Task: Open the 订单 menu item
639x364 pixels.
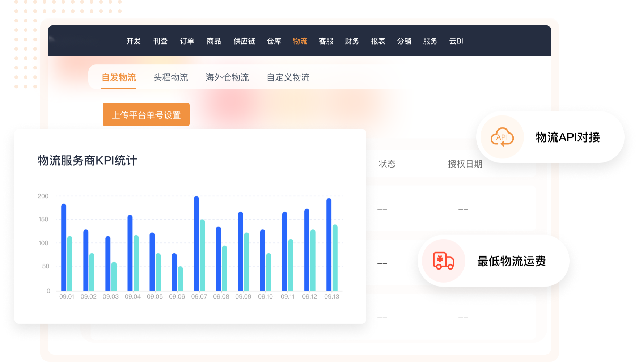Action: (187, 41)
